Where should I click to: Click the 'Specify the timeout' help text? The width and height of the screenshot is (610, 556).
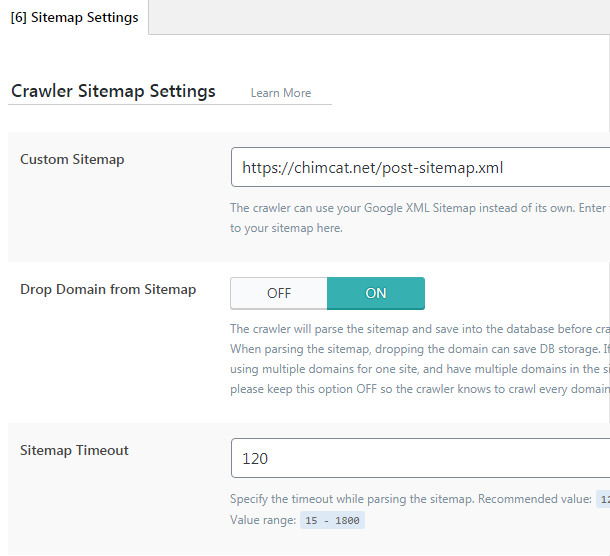click(410, 499)
